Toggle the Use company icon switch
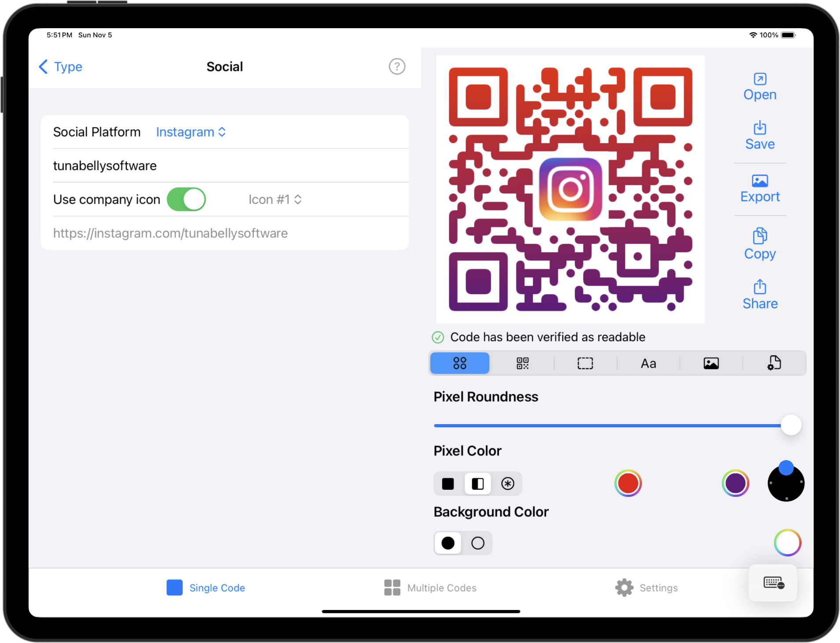The image size is (840, 643). pos(186,200)
